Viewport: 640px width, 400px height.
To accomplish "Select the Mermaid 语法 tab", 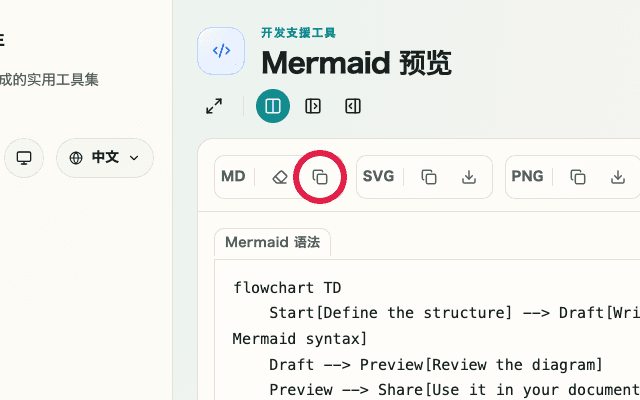I will coord(272,242).
